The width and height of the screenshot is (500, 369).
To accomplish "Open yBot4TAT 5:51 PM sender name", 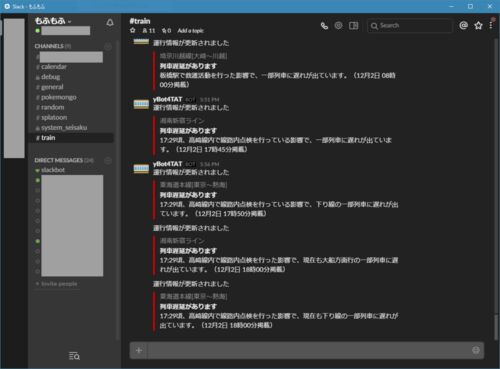I will click(167, 99).
